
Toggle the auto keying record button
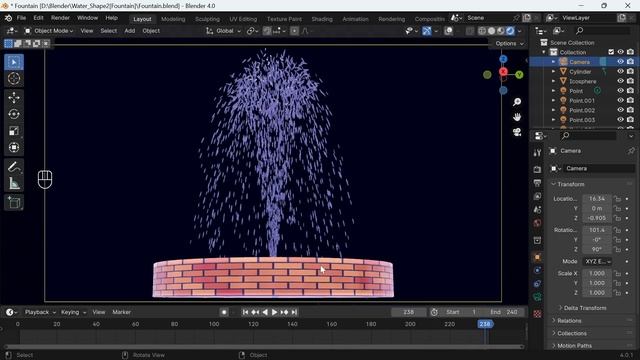[x=224, y=312]
